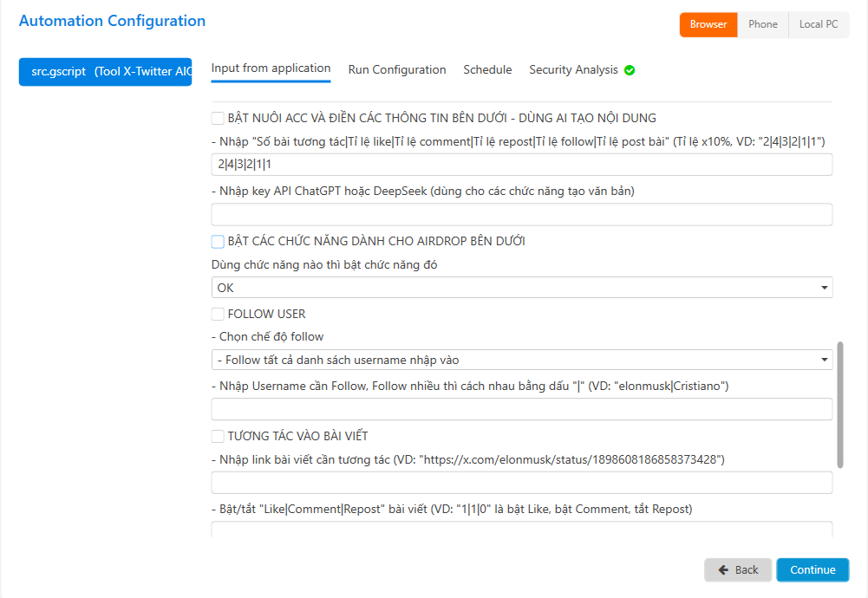Image resolution: width=868 pixels, height=598 pixels.
Task: Focus the ChatGPT or DeepSeek API key field
Action: pyautogui.click(x=521, y=215)
